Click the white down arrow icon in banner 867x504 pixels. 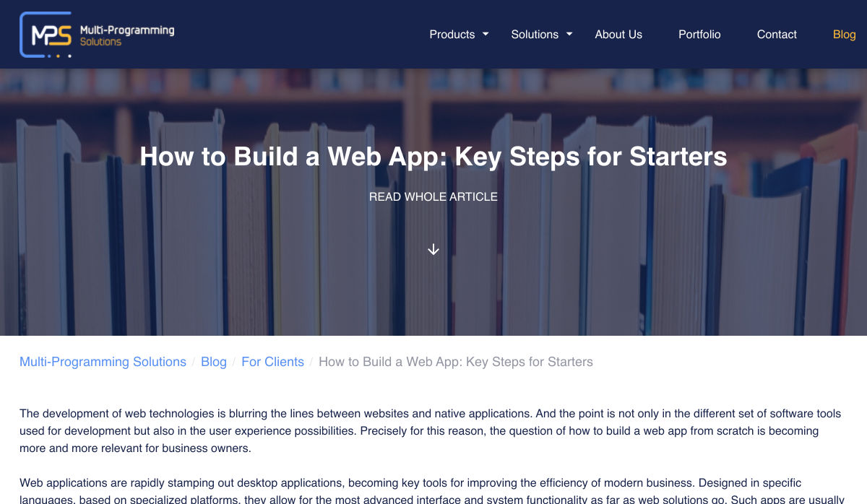(433, 249)
